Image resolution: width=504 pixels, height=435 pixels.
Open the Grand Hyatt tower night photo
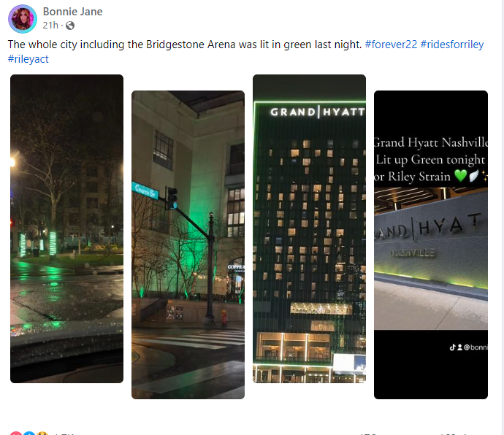309,228
